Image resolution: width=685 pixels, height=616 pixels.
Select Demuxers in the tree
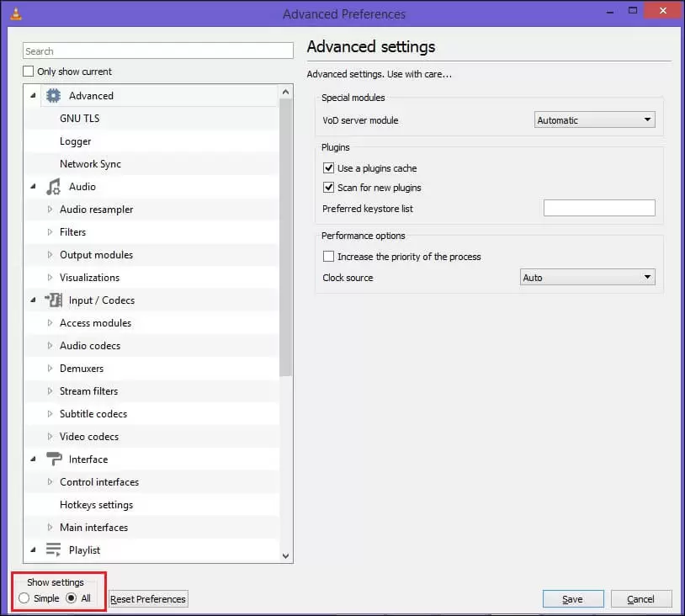coord(82,369)
